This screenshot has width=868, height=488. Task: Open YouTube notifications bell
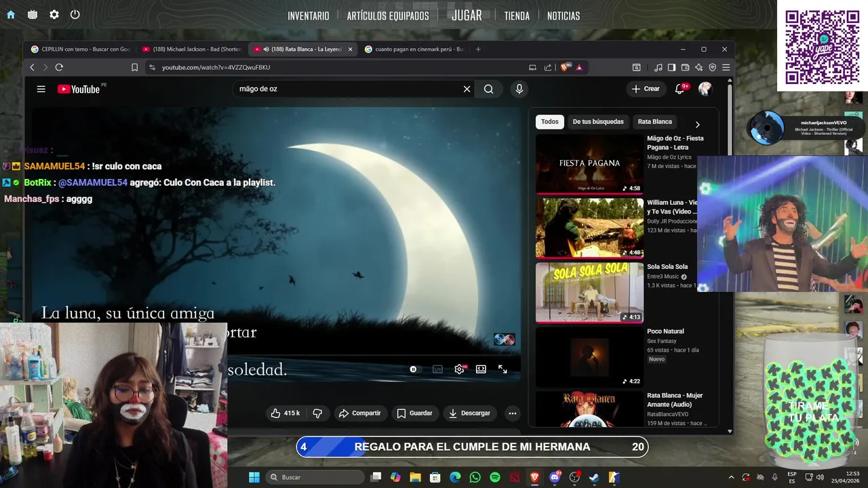click(x=679, y=89)
